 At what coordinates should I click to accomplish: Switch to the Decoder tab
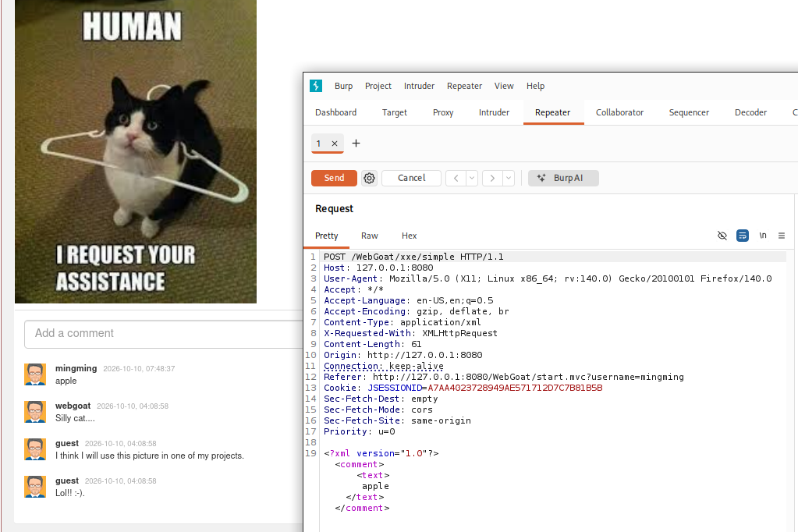[x=750, y=112]
